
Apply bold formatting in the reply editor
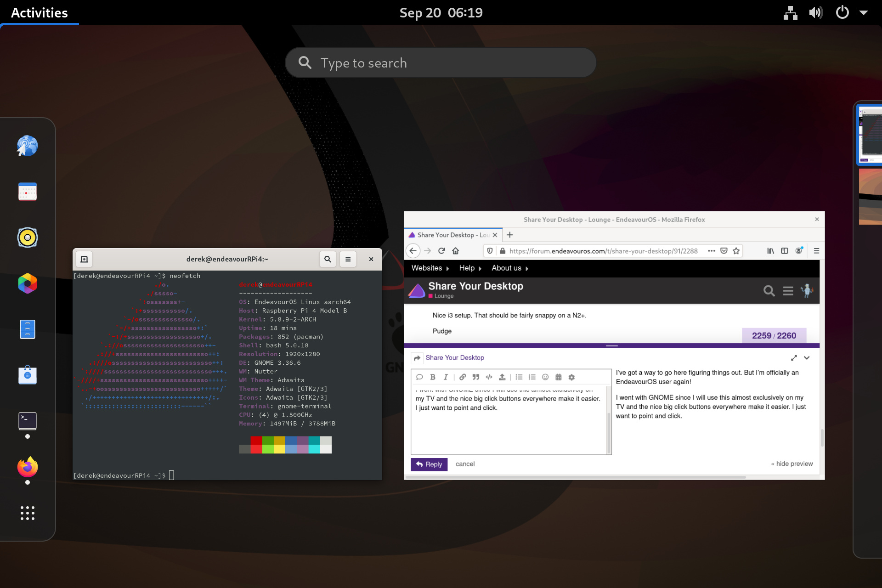(432, 377)
